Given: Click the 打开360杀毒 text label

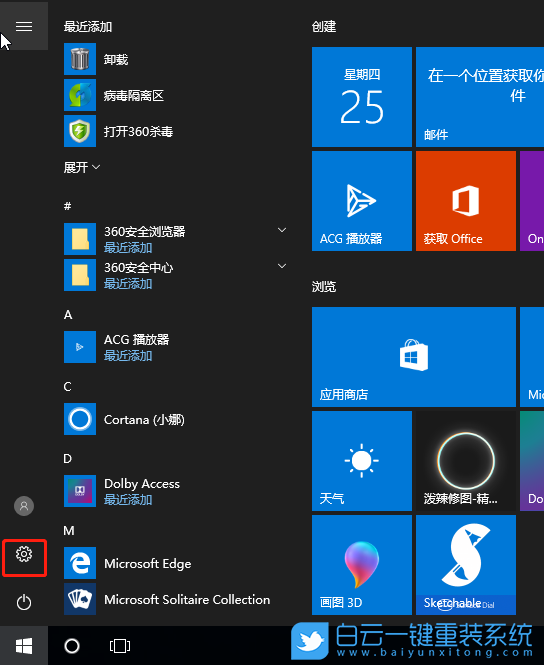Looking at the screenshot, I should click(x=139, y=131).
